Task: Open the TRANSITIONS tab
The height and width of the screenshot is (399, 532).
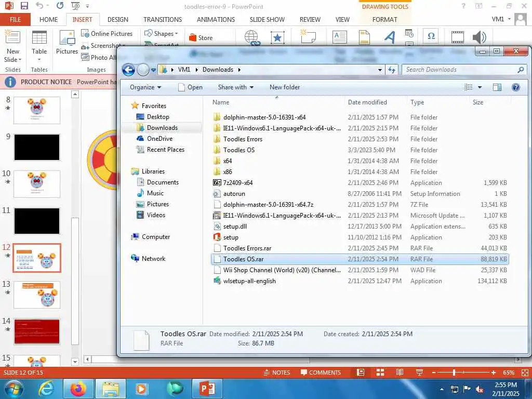Action: pyautogui.click(x=163, y=20)
